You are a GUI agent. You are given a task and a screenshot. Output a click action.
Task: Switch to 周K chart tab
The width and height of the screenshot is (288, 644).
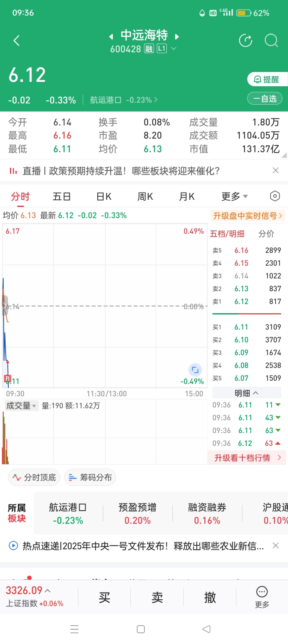pyautogui.click(x=145, y=197)
